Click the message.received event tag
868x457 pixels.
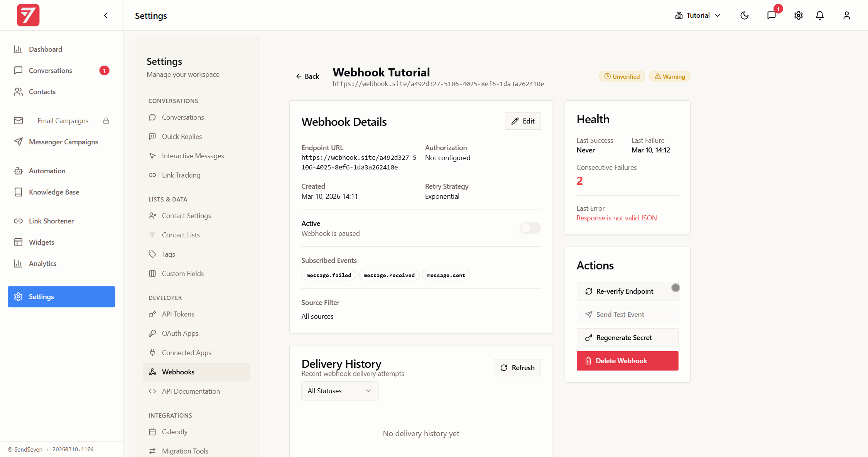tap(389, 275)
